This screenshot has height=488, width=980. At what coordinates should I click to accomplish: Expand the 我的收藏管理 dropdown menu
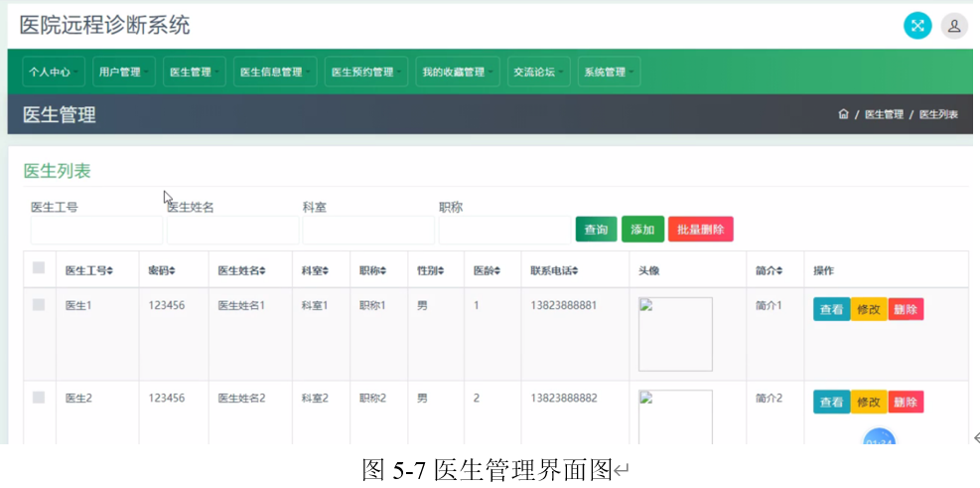point(458,72)
